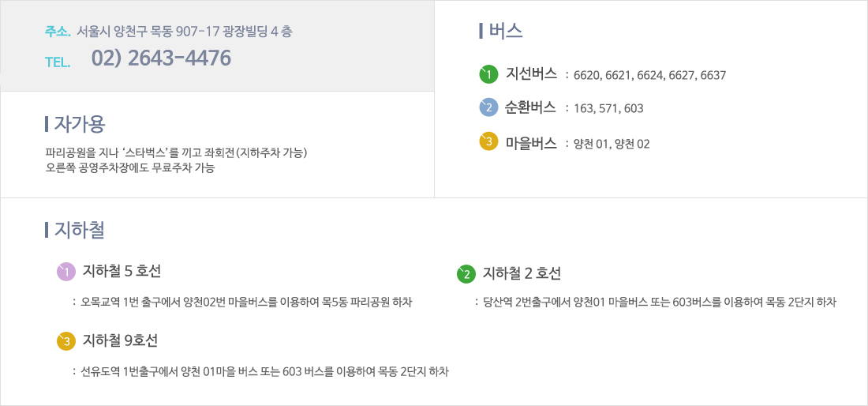Click the 지선버스 label
The height and width of the screenshot is (406, 868).
(x=531, y=75)
